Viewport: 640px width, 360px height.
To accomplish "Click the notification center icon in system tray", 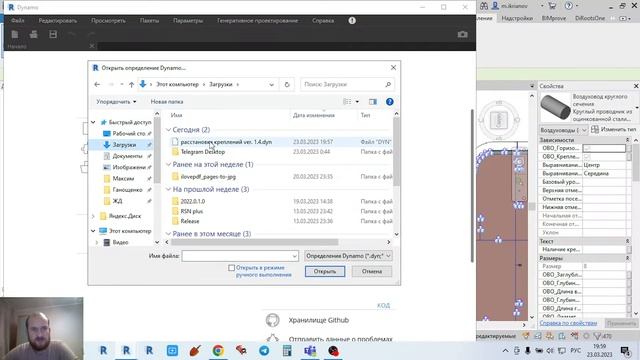I will tap(625, 351).
